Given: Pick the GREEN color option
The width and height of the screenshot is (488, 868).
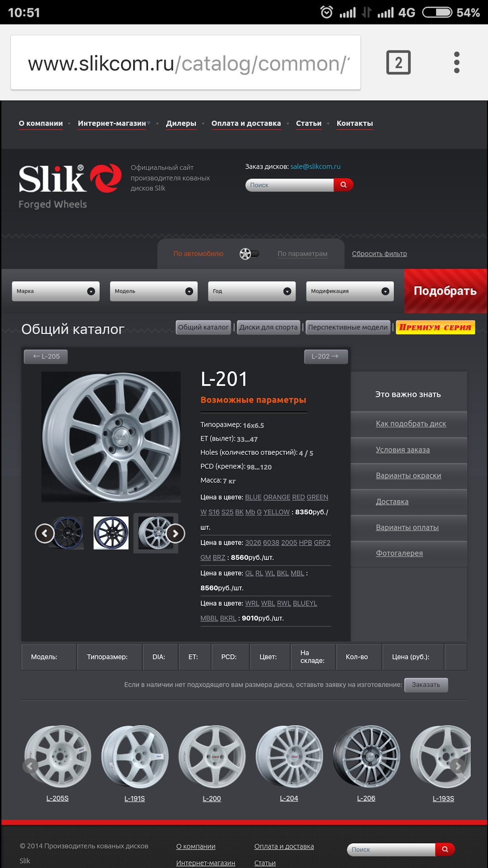Looking at the screenshot, I should click(317, 497).
